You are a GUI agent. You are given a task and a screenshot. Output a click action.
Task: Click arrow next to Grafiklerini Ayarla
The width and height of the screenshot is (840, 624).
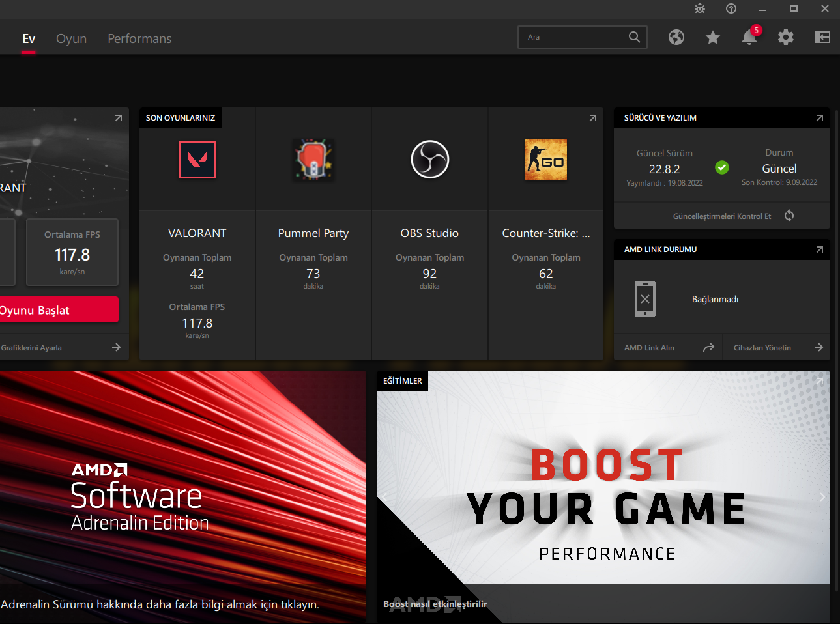[116, 347]
